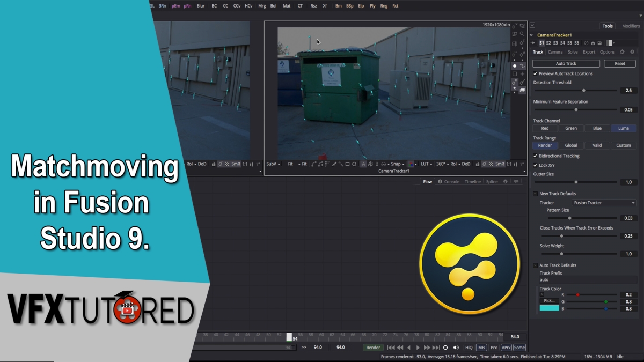This screenshot has width=644, height=362.
Task: Select the Red track channel
Action: pyautogui.click(x=545, y=128)
